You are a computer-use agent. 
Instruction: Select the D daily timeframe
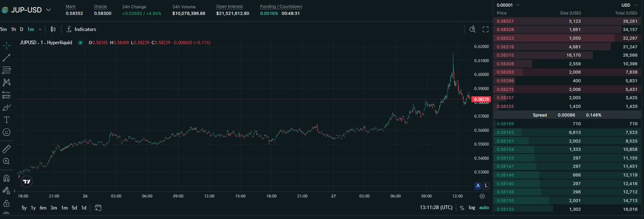[21, 29]
